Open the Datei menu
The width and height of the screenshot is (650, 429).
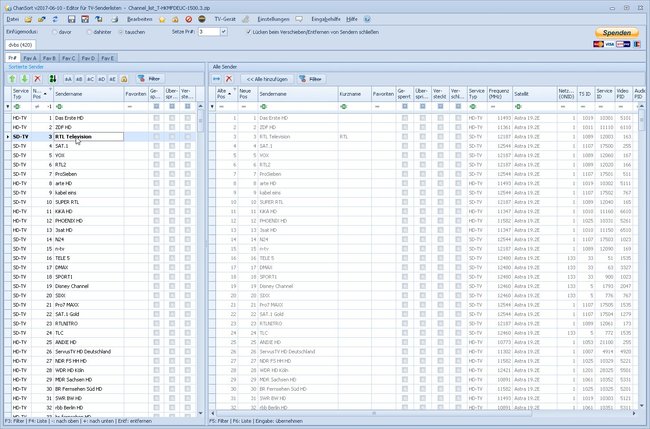[12, 19]
